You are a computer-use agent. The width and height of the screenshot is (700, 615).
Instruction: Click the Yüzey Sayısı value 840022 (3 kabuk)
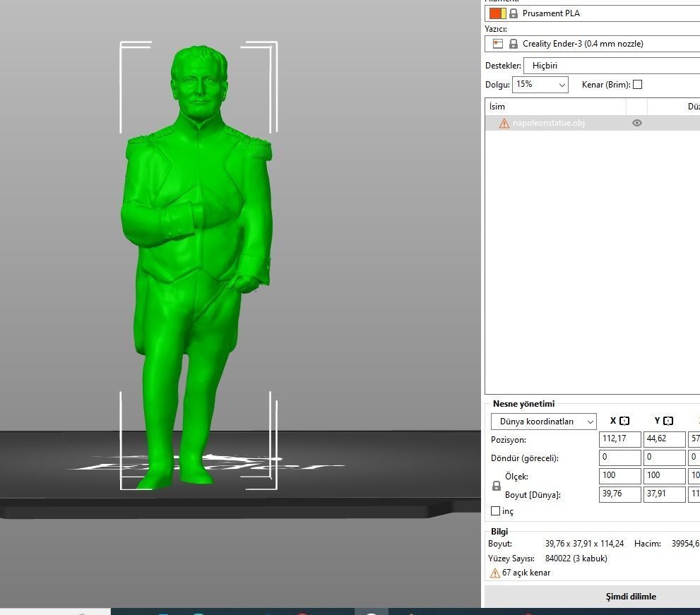coord(576,559)
